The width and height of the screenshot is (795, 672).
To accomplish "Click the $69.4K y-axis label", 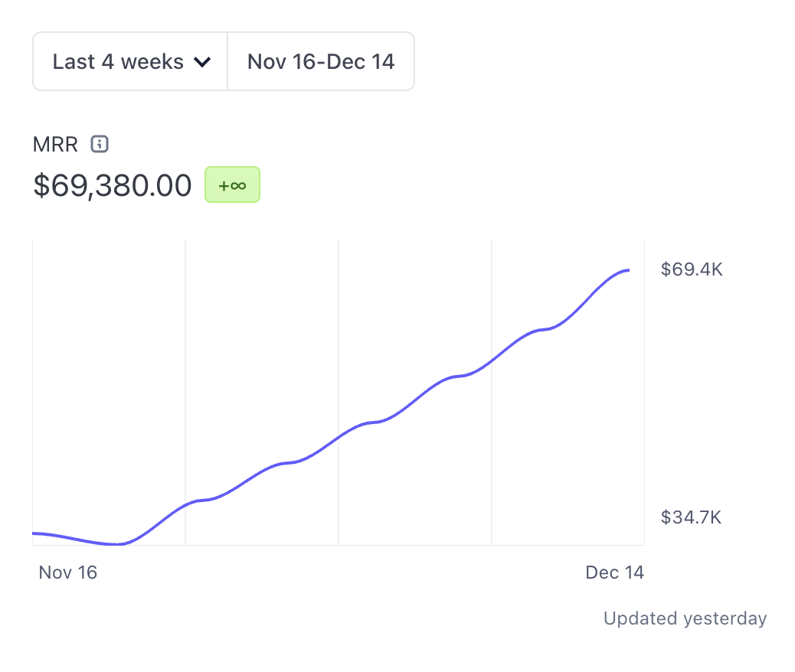I will point(692,269).
